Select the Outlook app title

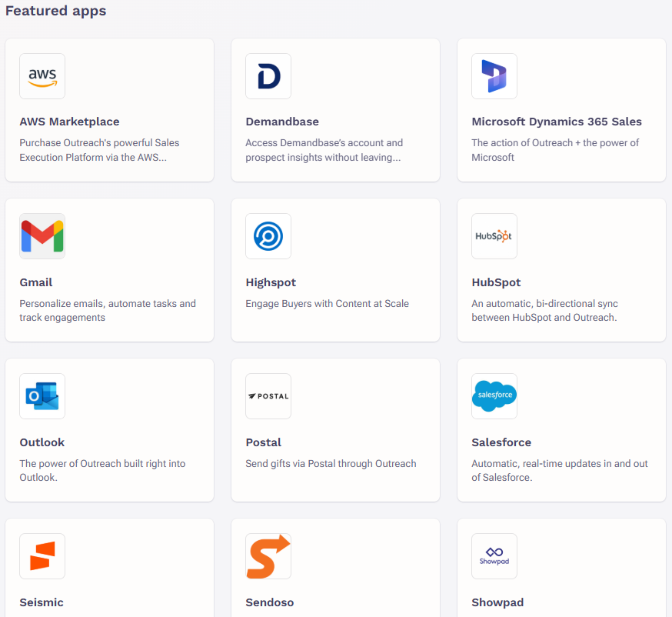coord(42,442)
